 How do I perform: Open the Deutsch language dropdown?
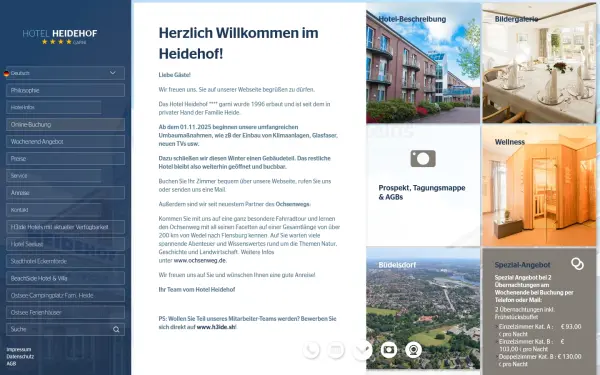coord(65,73)
